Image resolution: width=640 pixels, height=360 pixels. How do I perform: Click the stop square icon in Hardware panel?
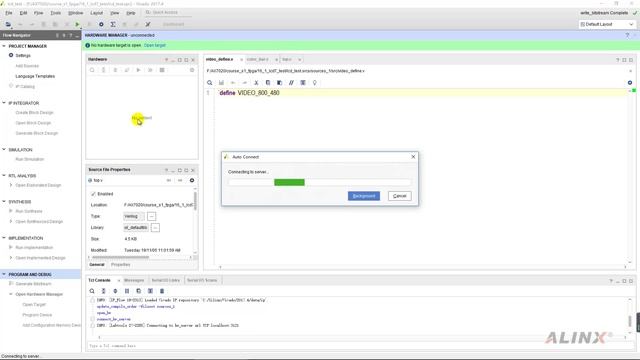coord(162,70)
